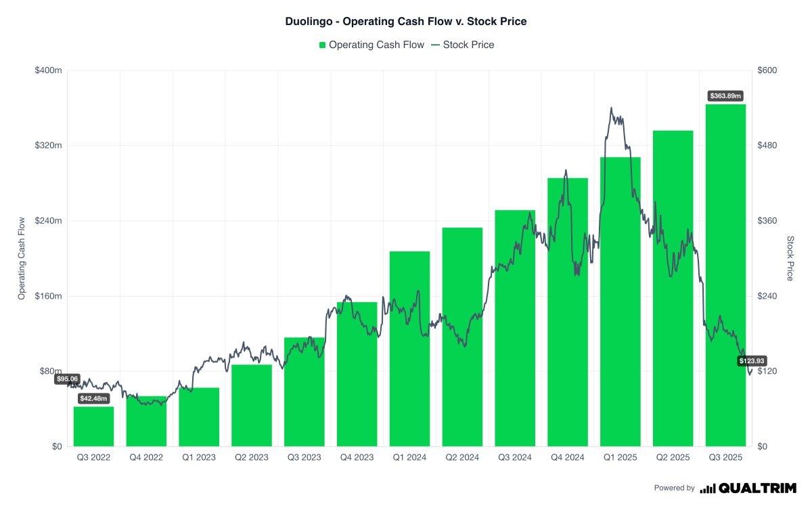
Task: Click the $95.06 label tag
Action: tap(66, 379)
